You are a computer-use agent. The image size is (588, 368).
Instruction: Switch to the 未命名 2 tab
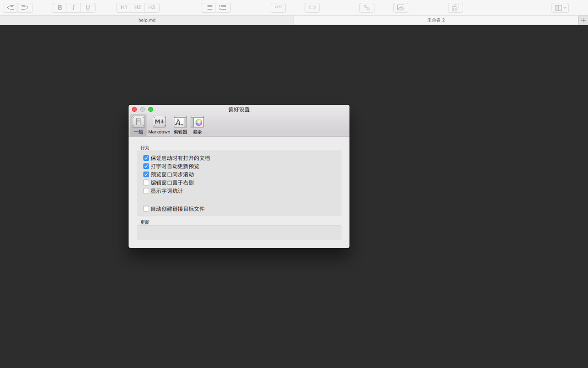pyautogui.click(x=436, y=20)
